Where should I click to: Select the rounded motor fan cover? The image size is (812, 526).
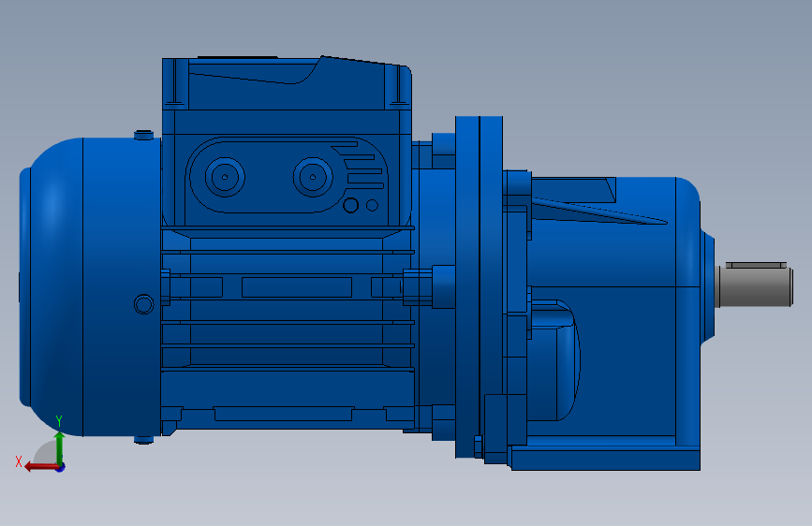pyautogui.click(x=90, y=286)
